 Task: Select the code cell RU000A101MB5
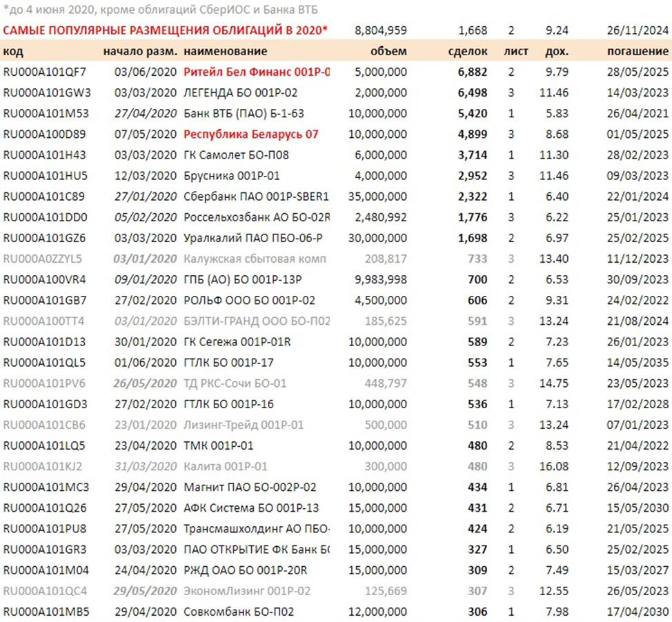(46, 612)
